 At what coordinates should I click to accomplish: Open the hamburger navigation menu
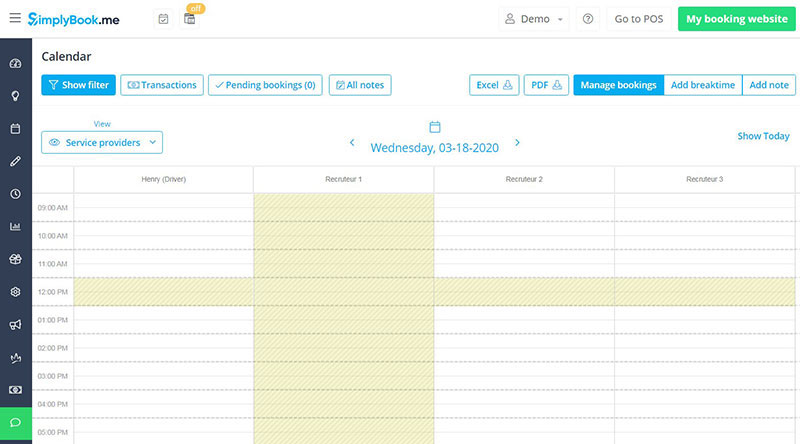pos(15,18)
